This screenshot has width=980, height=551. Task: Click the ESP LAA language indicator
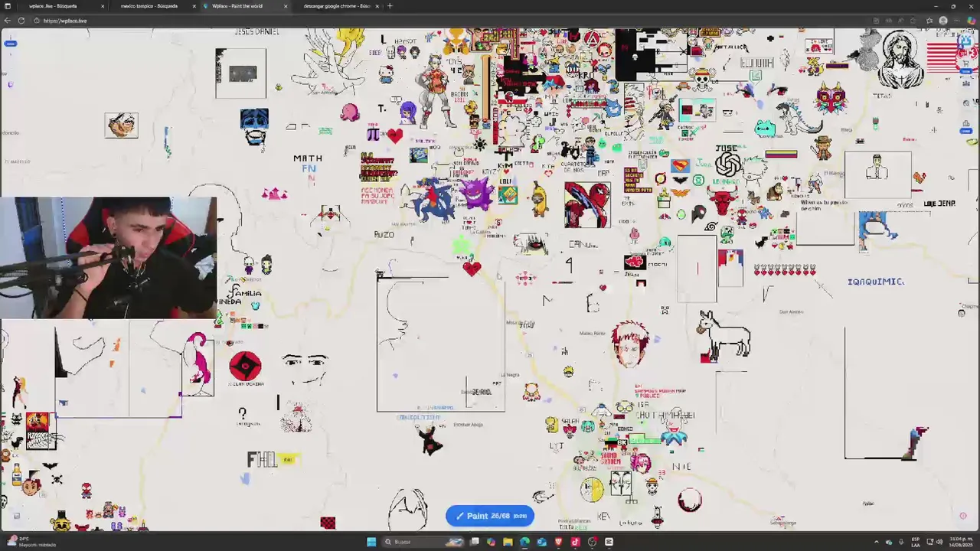pyautogui.click(x=916, y=542)
